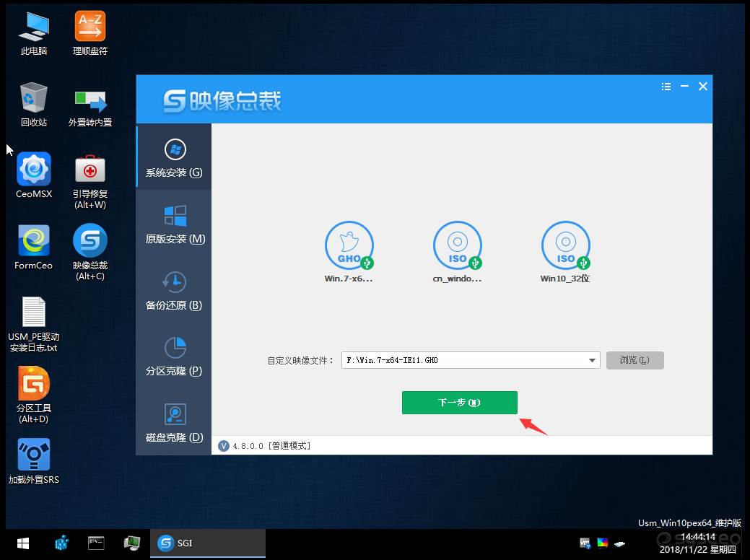
Task: Click 下一步 (N) green button
Action: click(x=460, y=403)
